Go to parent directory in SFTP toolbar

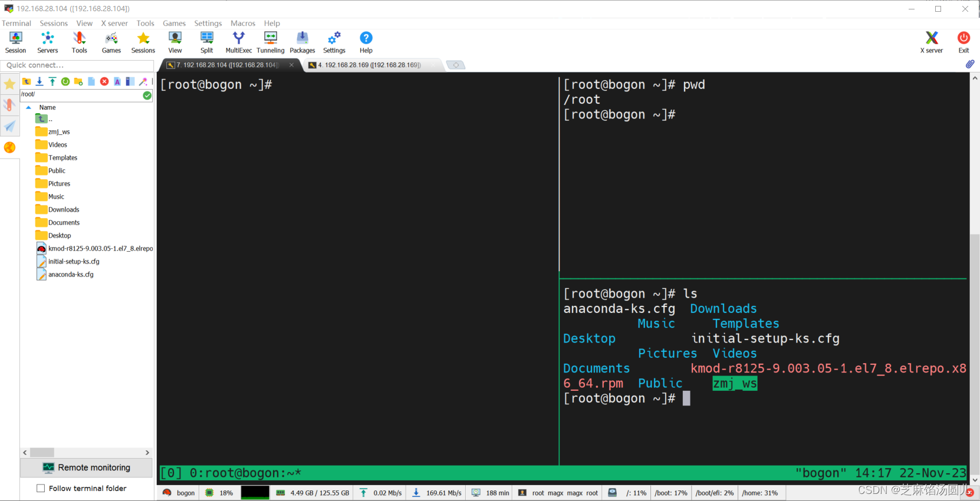coord(27,81)
